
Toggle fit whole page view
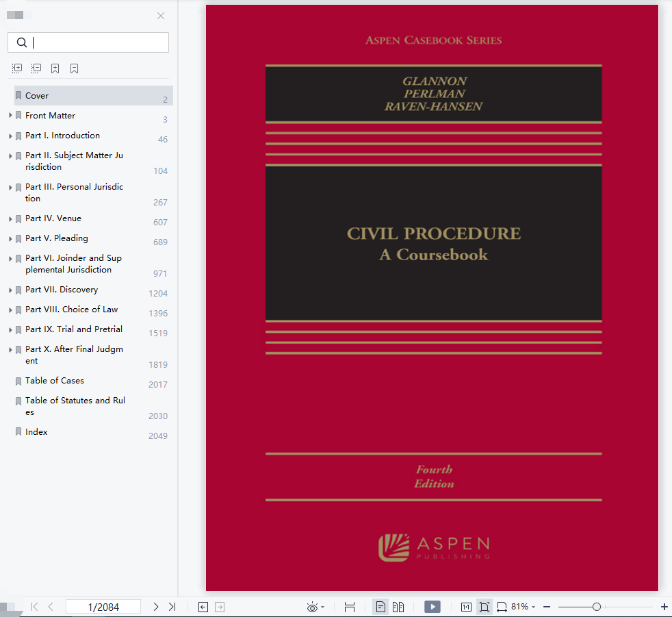pyautogui.click(x=484, y=607)
